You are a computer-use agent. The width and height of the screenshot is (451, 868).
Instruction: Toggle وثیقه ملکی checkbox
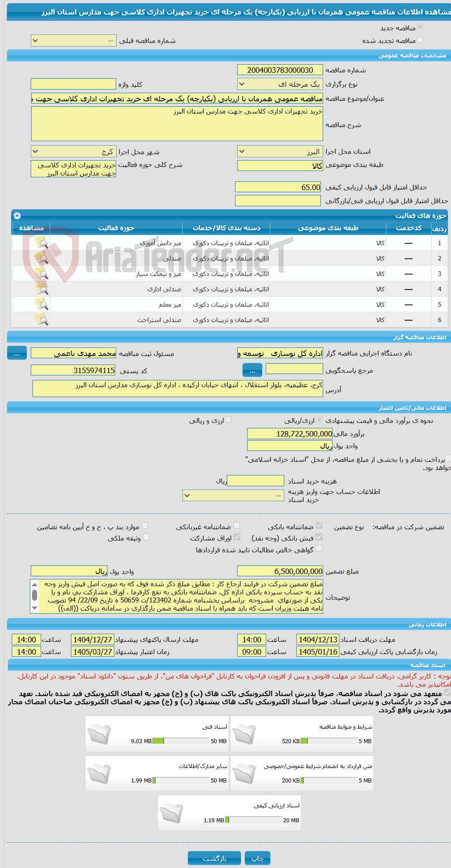[x=146, y=537]
